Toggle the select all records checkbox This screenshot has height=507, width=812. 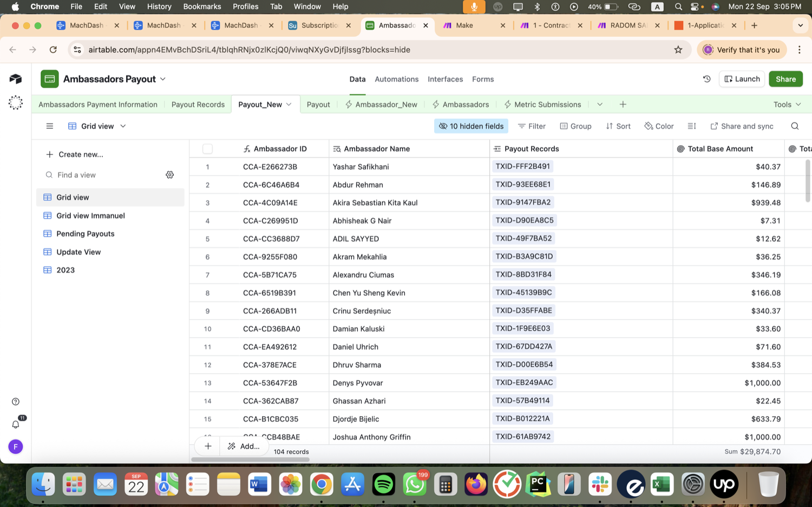(207, 149)
